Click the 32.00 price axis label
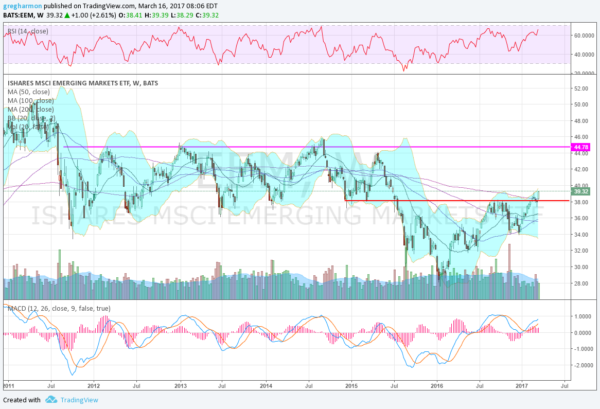Viewport: 600px width, 409px height. coord(581,251)
